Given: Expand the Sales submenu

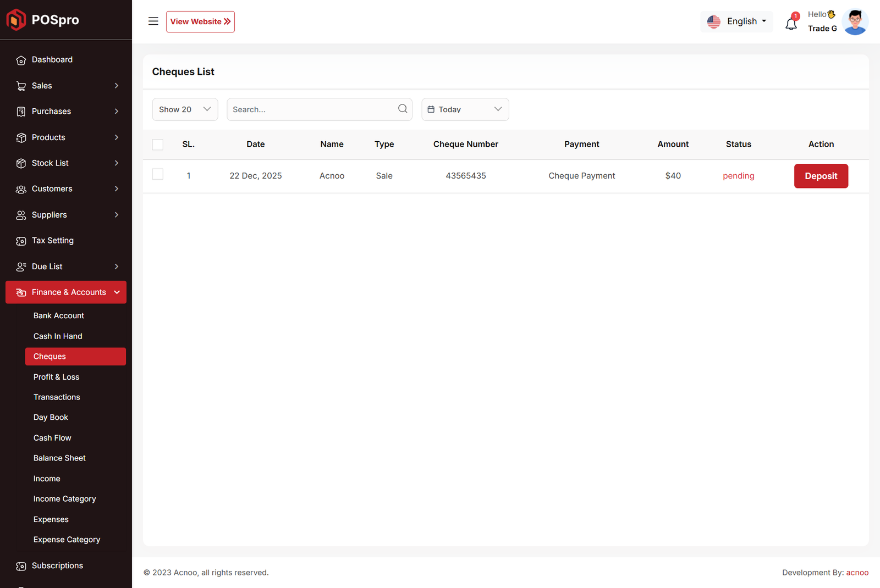Looking at the screenshot, I should click(x=66, y=86).
